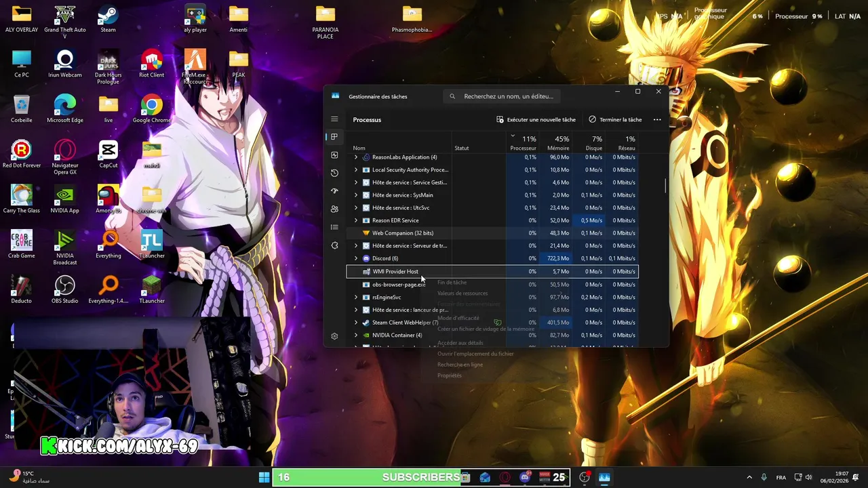Click the FRA language indicator in tray
The image size is (868, 488).
[x=781, y=477]
